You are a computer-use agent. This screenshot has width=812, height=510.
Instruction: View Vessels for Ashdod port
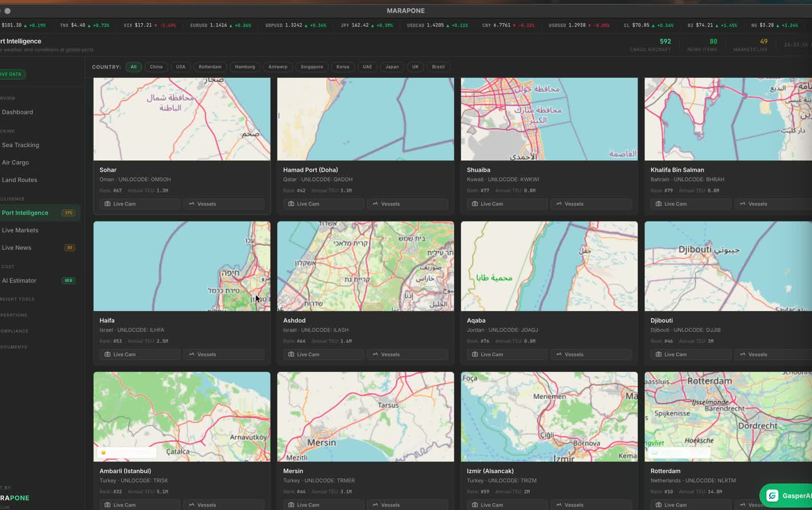tap(408, 354)
